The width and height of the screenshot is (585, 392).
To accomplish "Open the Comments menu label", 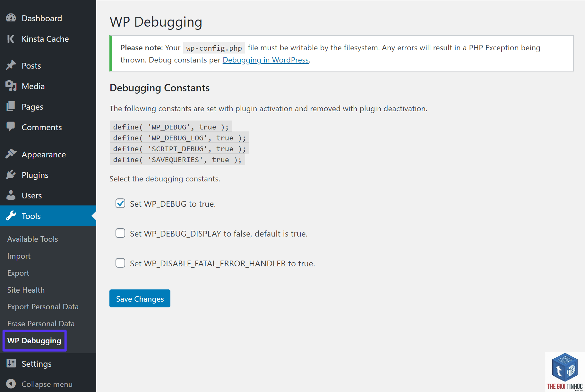I will coord(42,127).
